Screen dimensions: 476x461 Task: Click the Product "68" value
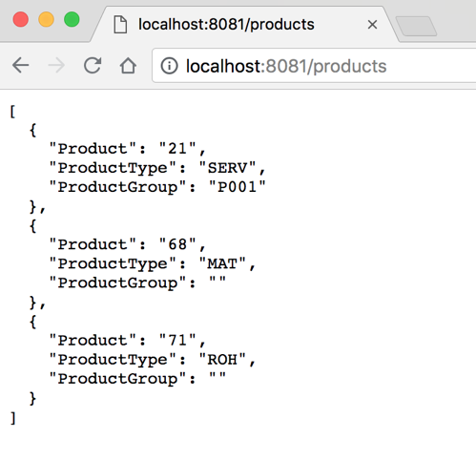177,244
